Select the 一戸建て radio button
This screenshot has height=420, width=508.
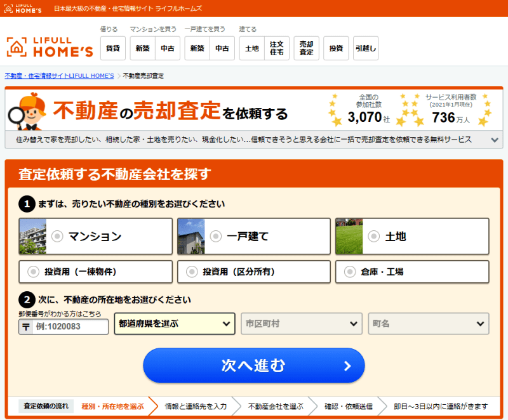216,236
